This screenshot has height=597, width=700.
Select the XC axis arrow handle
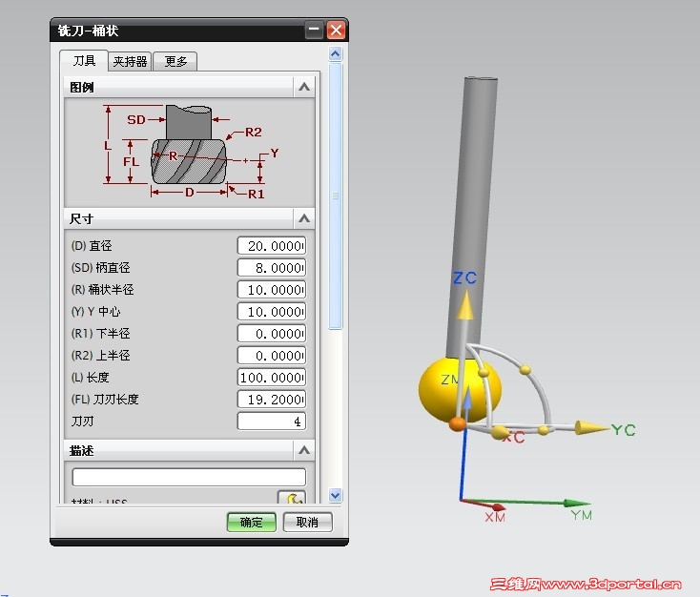tap(499, 432)
